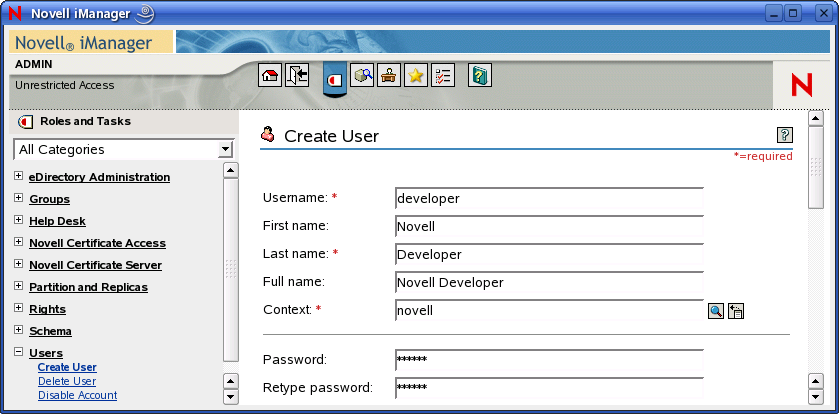Click main content scrollbar bottom down arrow
This screenshot has width=839, height=414.
[815, 396]
